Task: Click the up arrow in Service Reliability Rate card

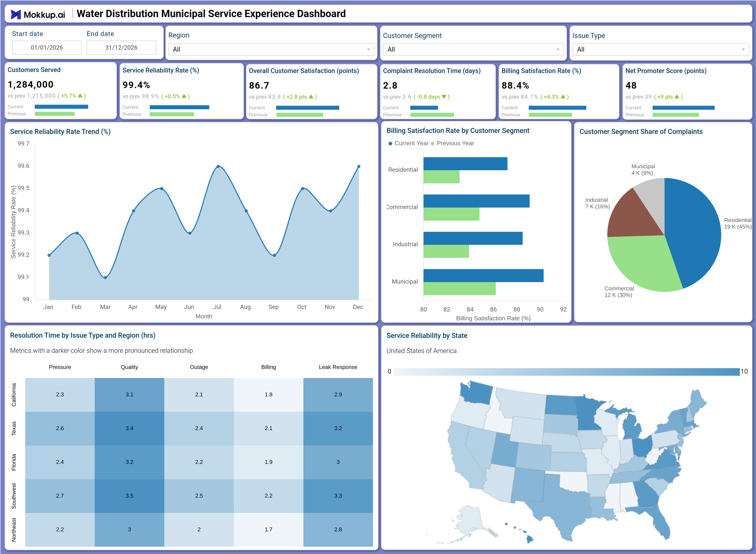Action: tap(184, 96)
